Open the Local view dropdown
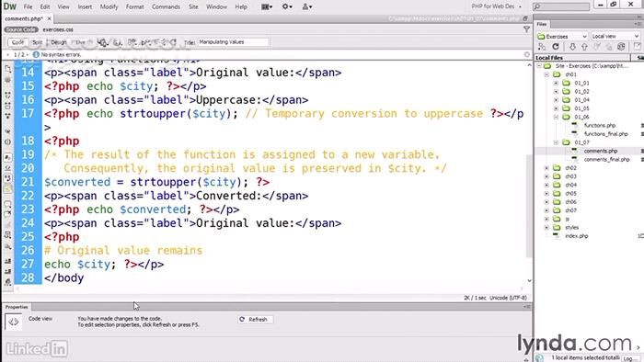This screenshot has height=362, width=644. (x=615, y=37)
